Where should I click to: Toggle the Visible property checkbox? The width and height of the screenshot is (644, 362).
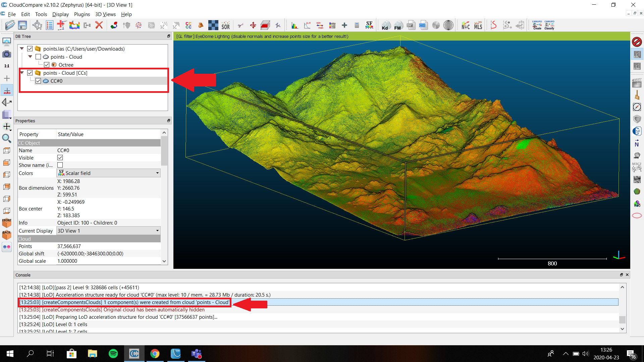60,158
